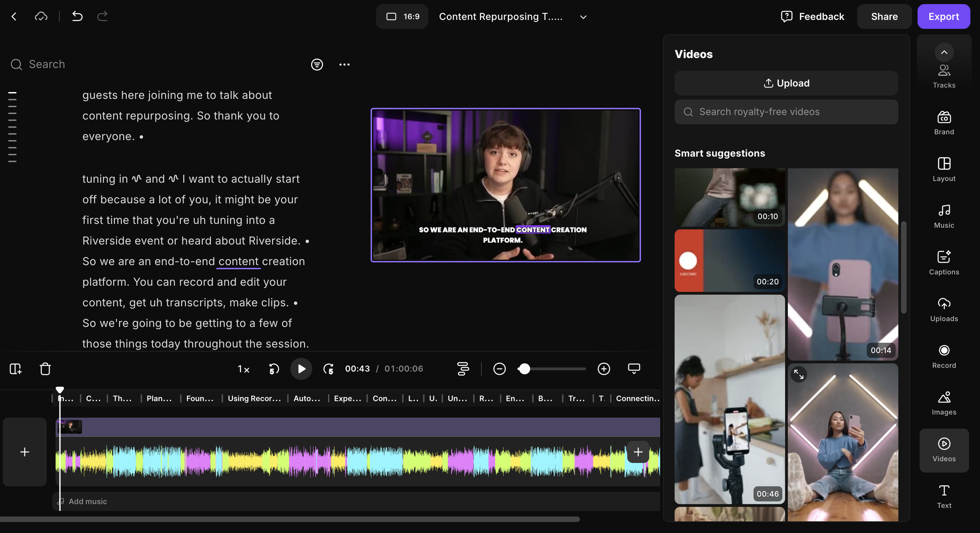Open the Layout panel
980x533 pixels.
944,169
